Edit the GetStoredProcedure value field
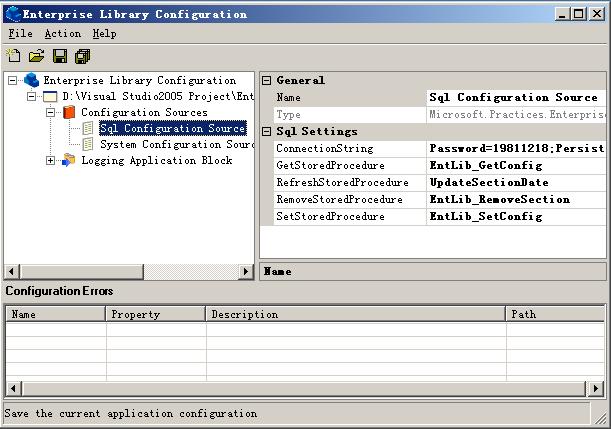611x429 pixels. click(x=515, y=165)
